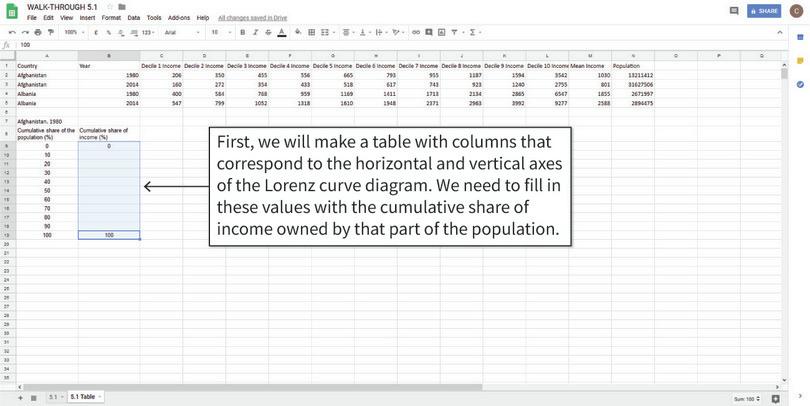Image resolution: width=810 pixels, height=406 pixels.
Task: Switch to the 5.1 sheet tab
Action: (x=56, y=397)
